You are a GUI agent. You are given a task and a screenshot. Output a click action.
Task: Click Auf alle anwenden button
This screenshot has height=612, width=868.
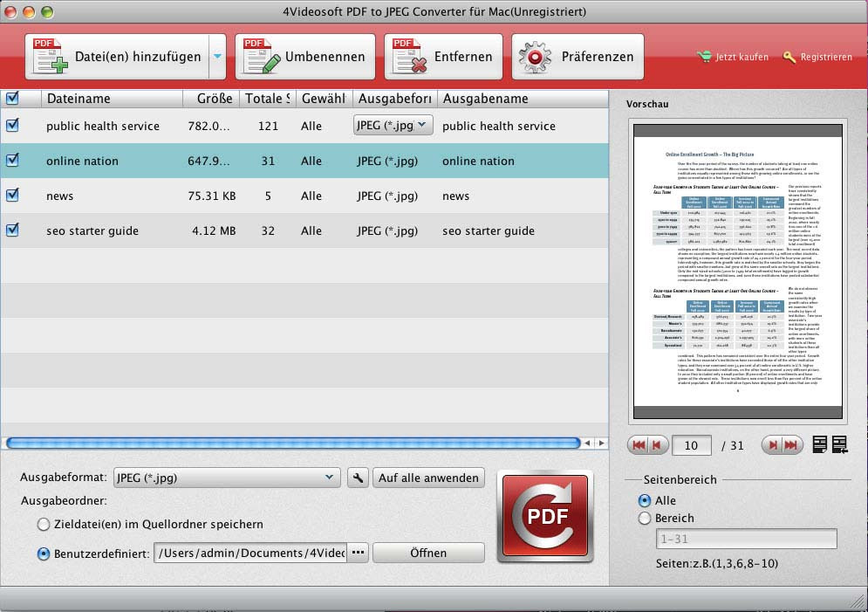(x=428, y=478)
